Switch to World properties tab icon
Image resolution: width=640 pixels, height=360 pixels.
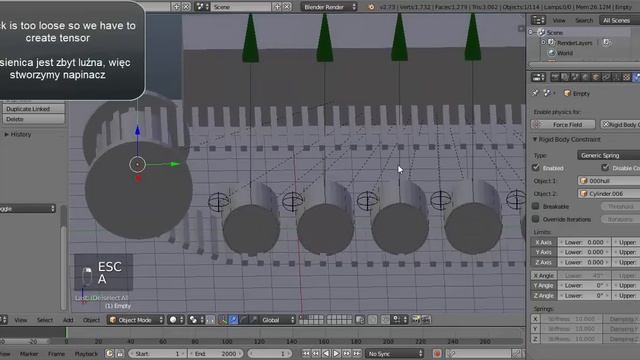coord(585,77)
